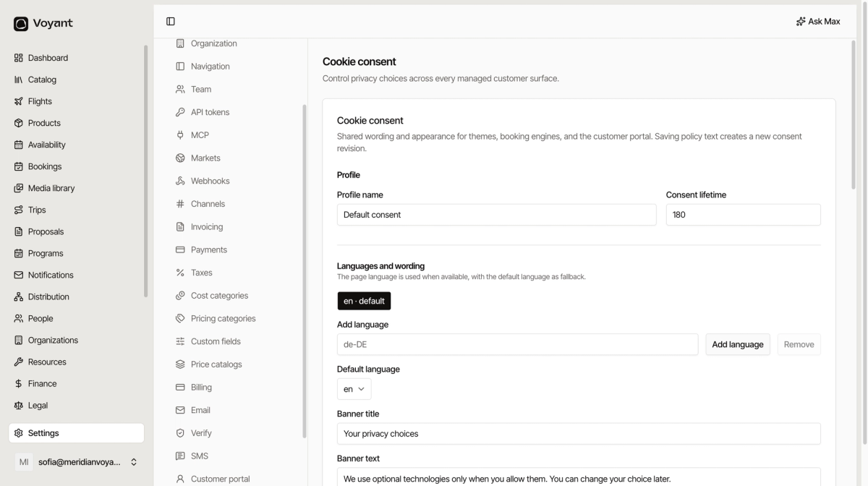Click the Media library icon
The width and height of the screenshot is (868, 486).
pyautogui.click(x=19, y=188)
